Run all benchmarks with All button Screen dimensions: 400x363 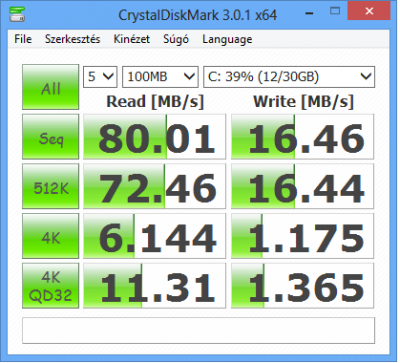coord(51,87)
